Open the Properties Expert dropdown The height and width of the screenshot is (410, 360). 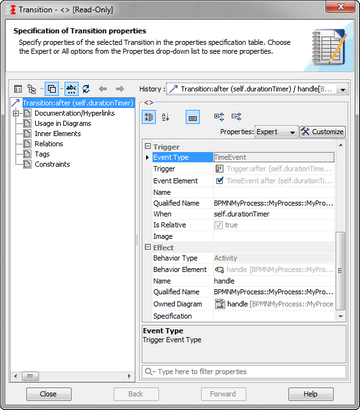pos(276,132)
